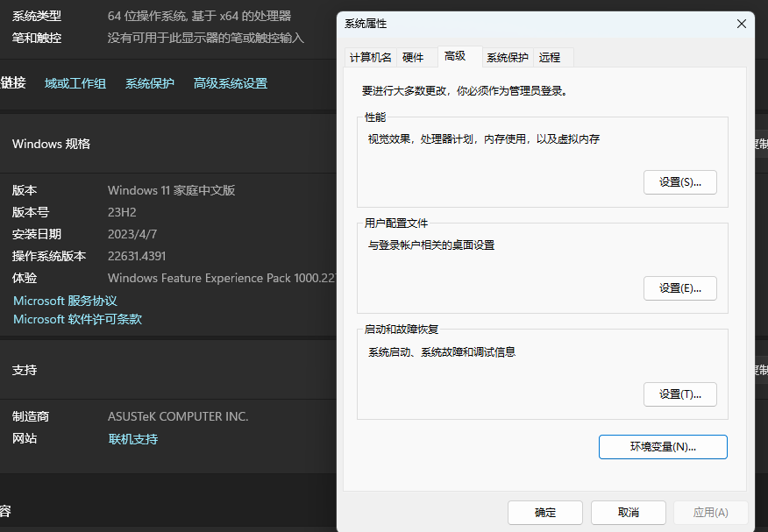The height and width of the screenshot is (532, 768).
Task: Open the 域或工作组 link
Action: click(x=75, y=84)
